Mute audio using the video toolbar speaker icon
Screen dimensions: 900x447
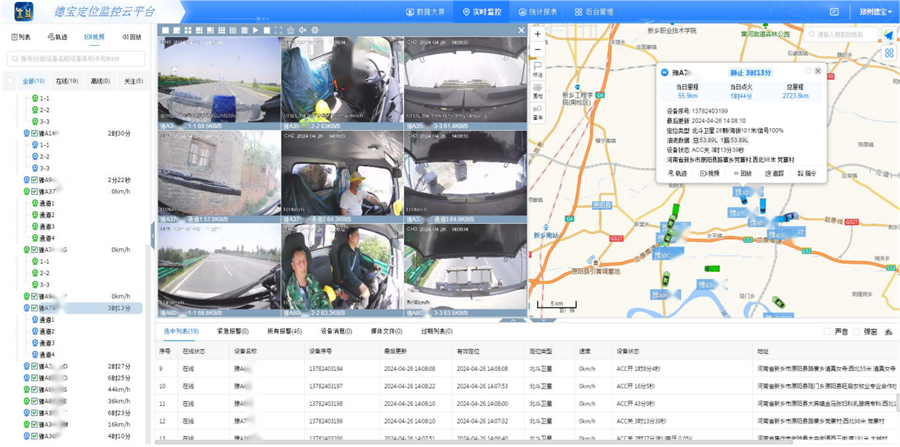pos(302,30)
